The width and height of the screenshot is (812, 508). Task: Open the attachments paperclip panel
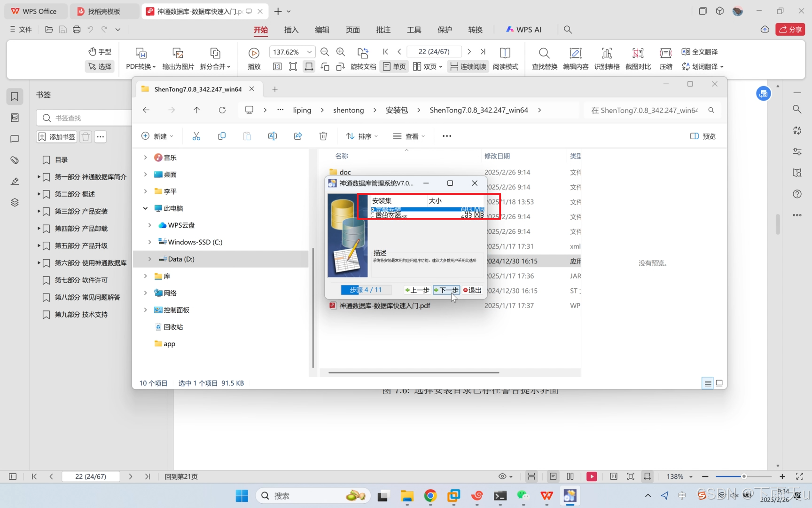[x=15, y=160]
